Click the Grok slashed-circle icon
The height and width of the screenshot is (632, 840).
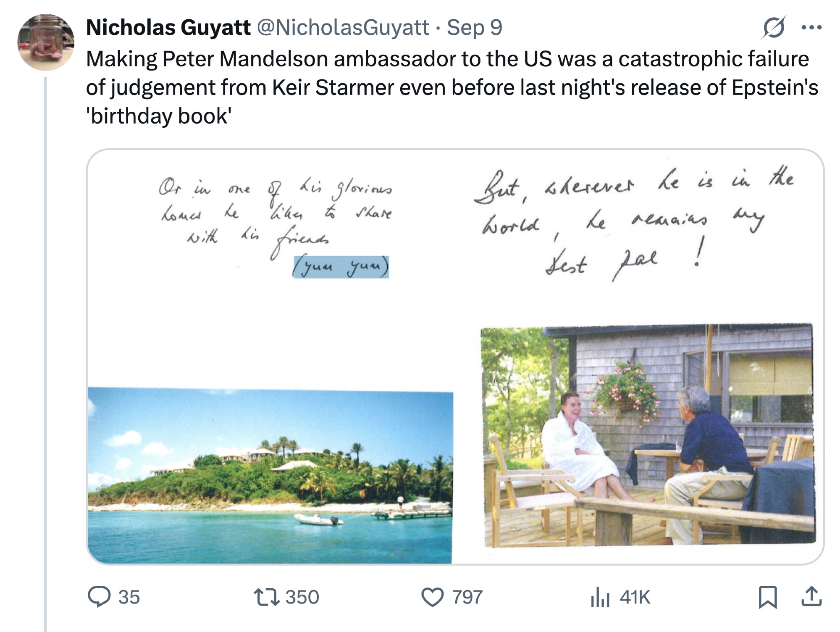point(773,28)
